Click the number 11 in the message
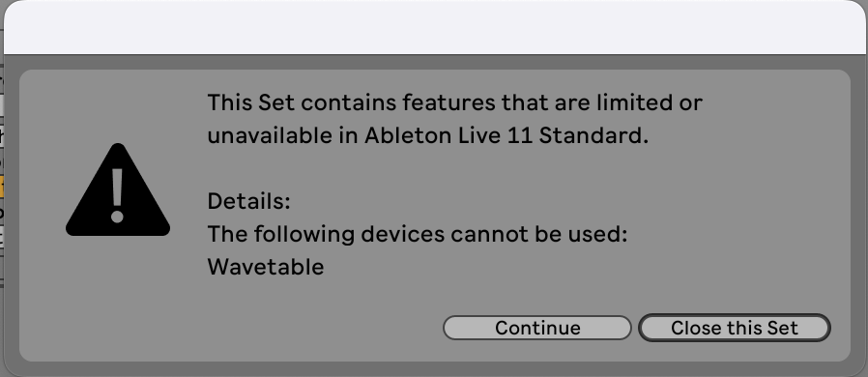The image size is (868, 377). pos(519,135)
